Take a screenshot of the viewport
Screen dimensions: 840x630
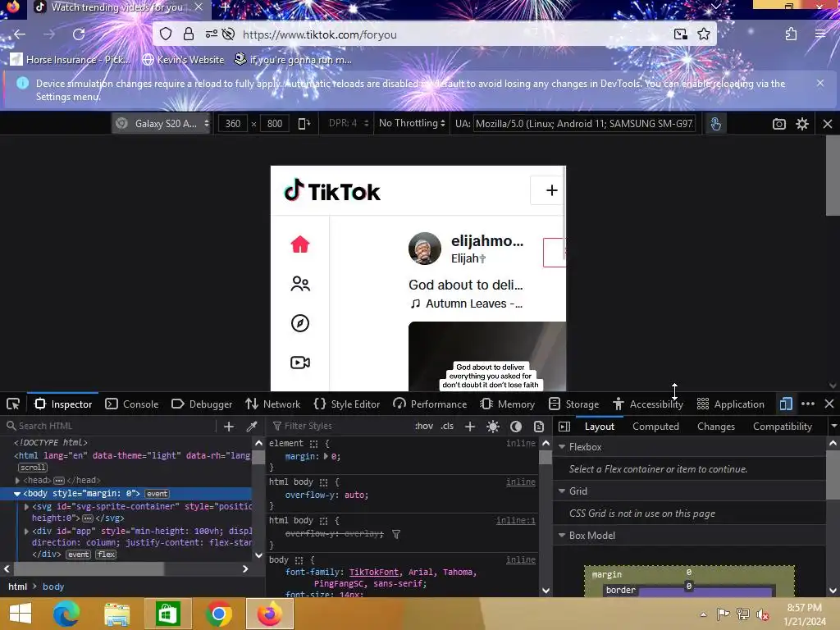coord(779,124)
